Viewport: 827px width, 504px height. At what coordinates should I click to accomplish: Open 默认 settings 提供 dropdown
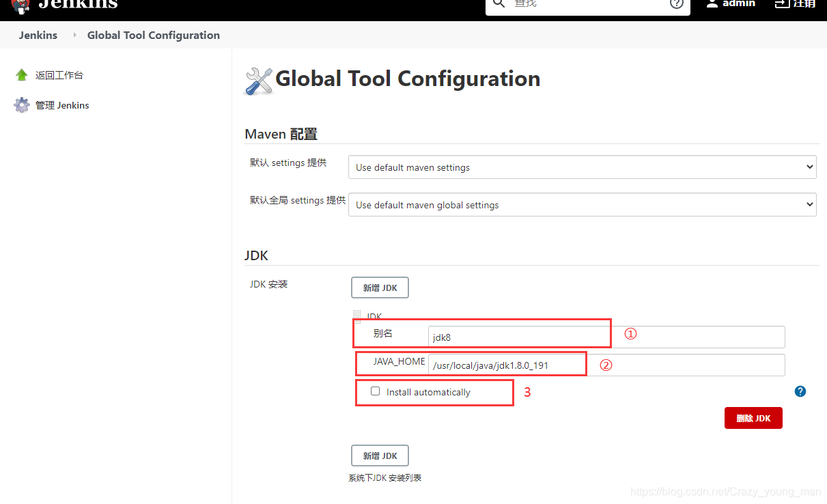[x=583, y=167]
